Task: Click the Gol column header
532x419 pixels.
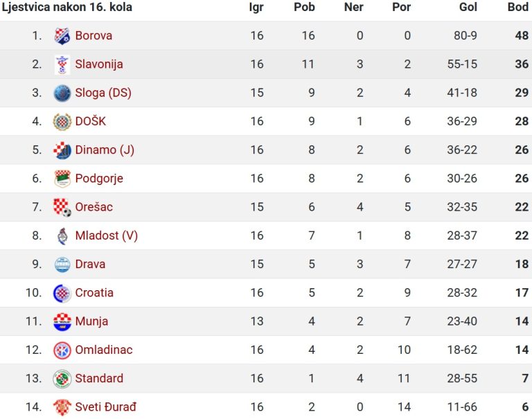Action: click(x=468, y=7)
